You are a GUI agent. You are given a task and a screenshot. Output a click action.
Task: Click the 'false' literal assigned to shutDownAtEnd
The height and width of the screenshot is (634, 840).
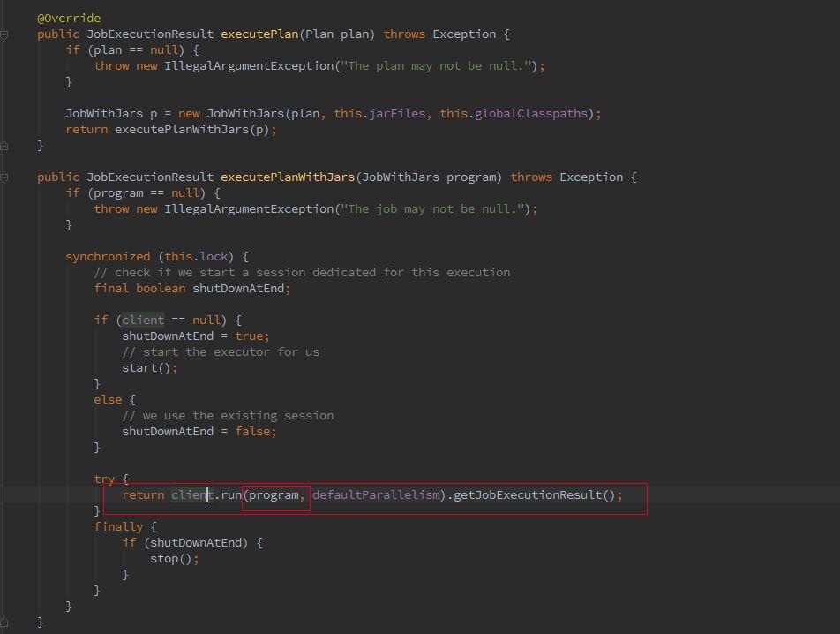pos(252,432)
